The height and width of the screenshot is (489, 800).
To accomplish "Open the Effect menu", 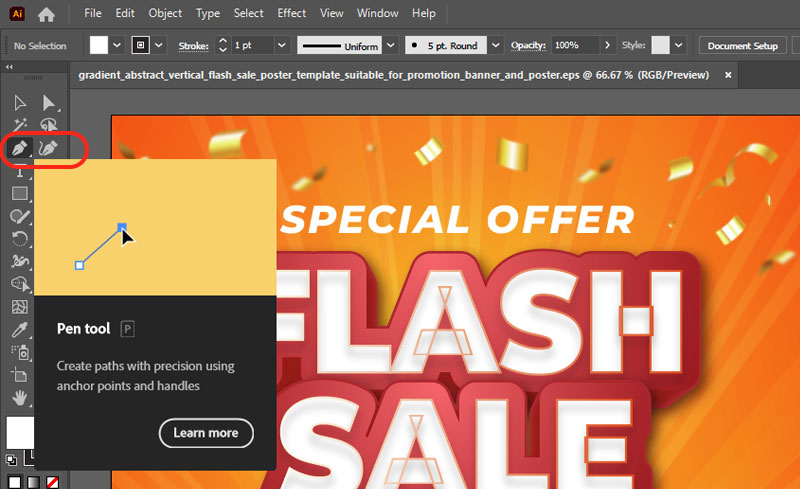I will coord(291,13).
